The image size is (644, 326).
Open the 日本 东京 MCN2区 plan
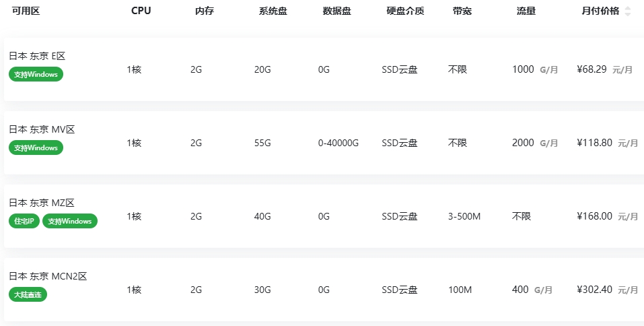(48, 276)
